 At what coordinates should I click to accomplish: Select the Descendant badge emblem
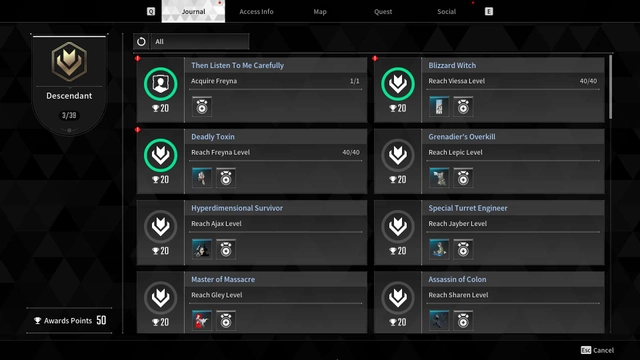click(x=69, y=62)
